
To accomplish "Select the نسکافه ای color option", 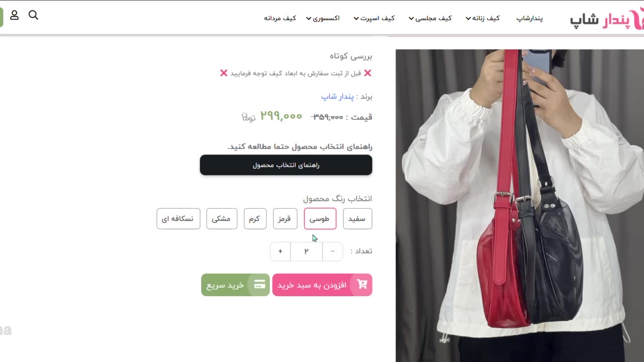I will tap(178, 219).
